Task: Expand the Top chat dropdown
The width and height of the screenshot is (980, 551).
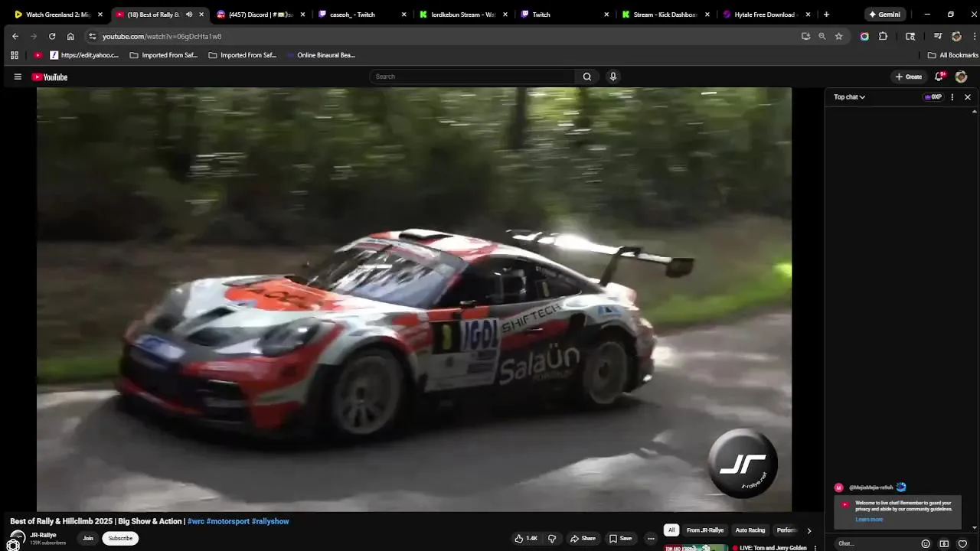Action: click(849, 97)
